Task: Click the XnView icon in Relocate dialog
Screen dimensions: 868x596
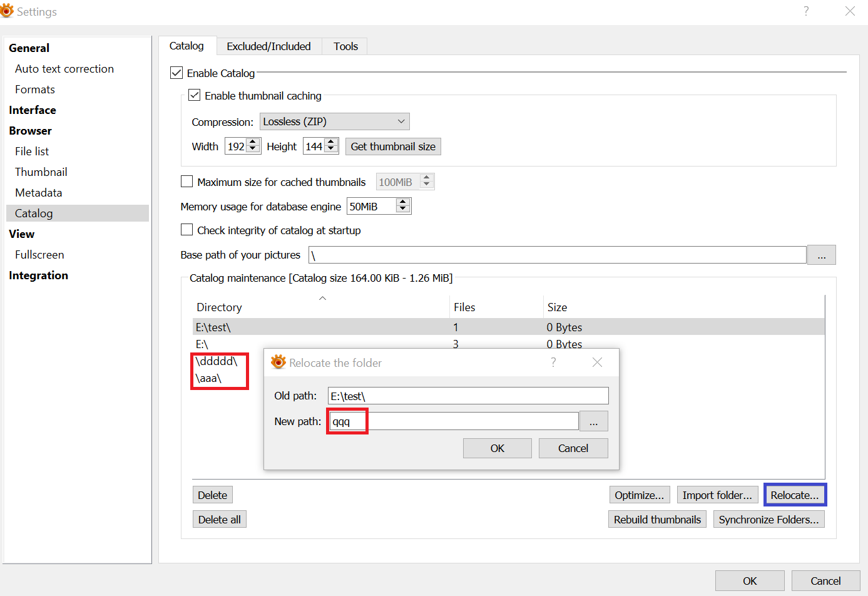Action: click(x=278, y=362)
